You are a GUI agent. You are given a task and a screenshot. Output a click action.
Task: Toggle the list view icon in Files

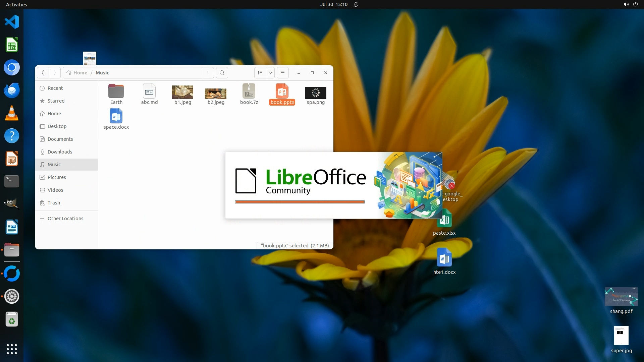coord(260,73)
